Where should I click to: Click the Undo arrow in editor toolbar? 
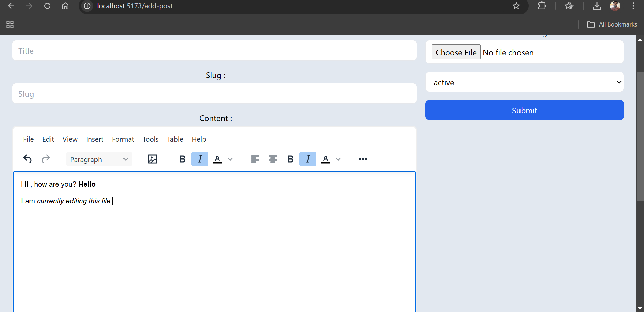point(28,159)
